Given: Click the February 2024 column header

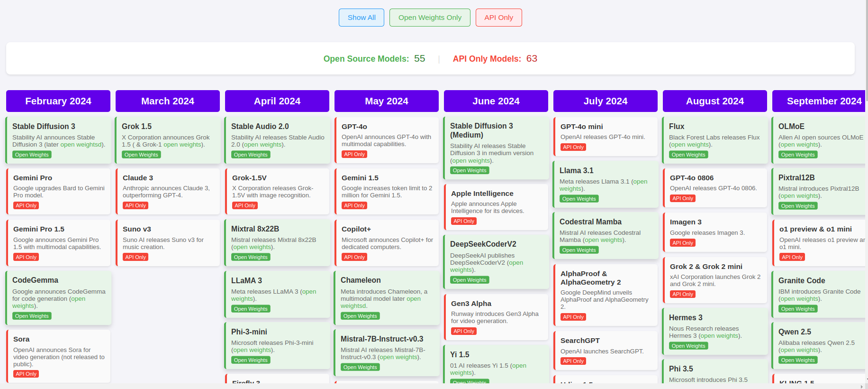Looking at the screenshot, I should pos(58,101).
